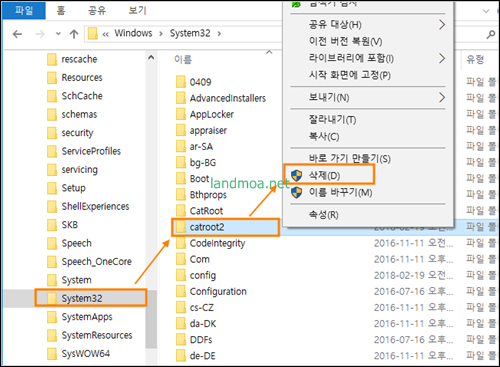500x367 pixels.
Task: Click the CodeIntegrity folder icon
Action: point(181,243)
